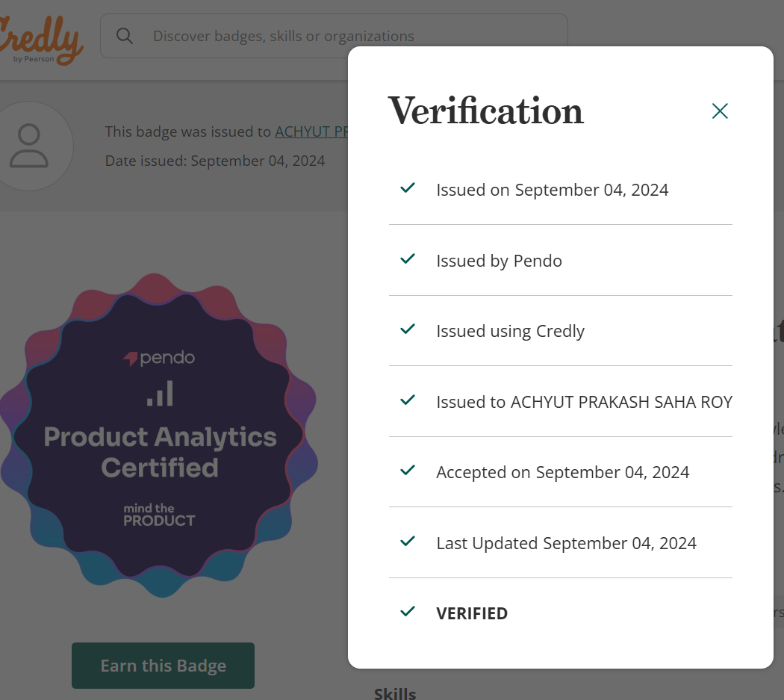Click checkmark next to Issued to ACHYUT
Screen dimensions: 784x700
pyautogui.click(x=408, y=400)
